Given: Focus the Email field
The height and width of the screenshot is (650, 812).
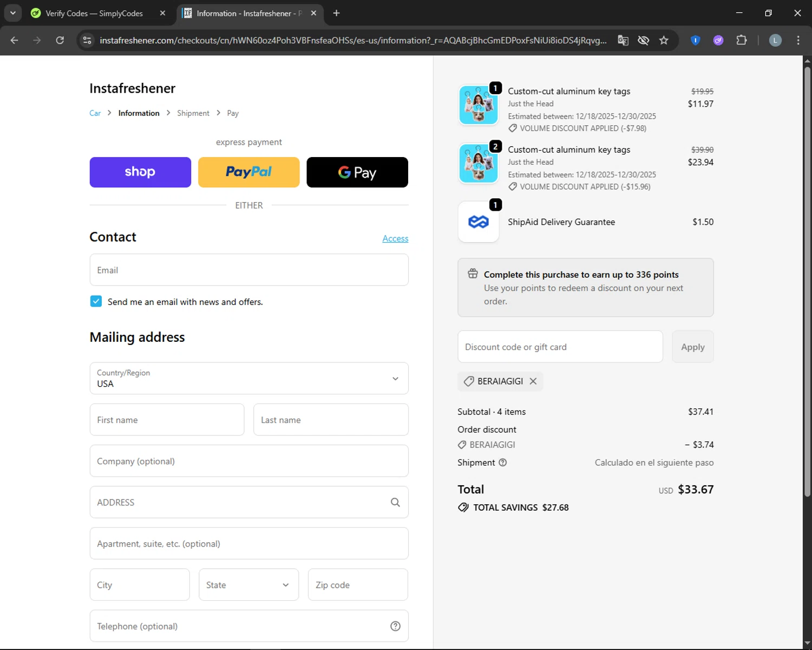Looking at the screenshot, I should 249,270.
